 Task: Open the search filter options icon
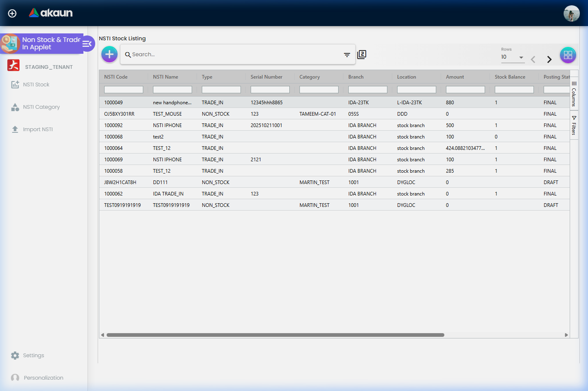coord(347,55)
